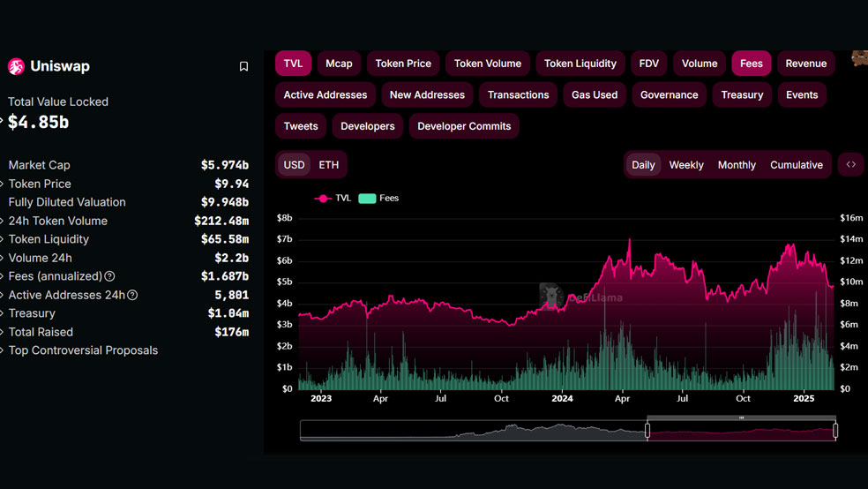Click the TVL legend marker
Image resolution: width=868 pixels, height=489 pixels.
[323, 199]
